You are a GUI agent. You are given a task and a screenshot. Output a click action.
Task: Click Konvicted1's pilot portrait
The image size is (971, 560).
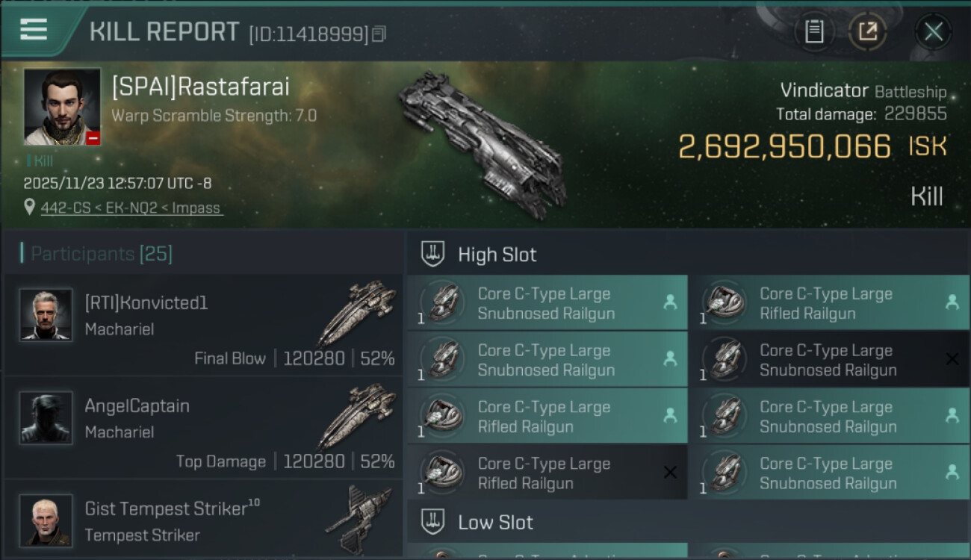click(46, 315)
